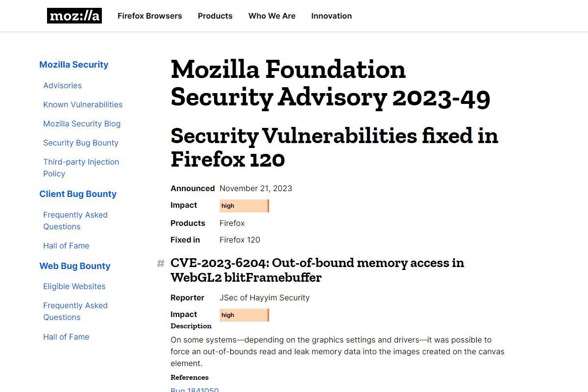588x392 pixels.
Task: Open Client Bug Bounty Hall of Fame
Action: [66, 245]
